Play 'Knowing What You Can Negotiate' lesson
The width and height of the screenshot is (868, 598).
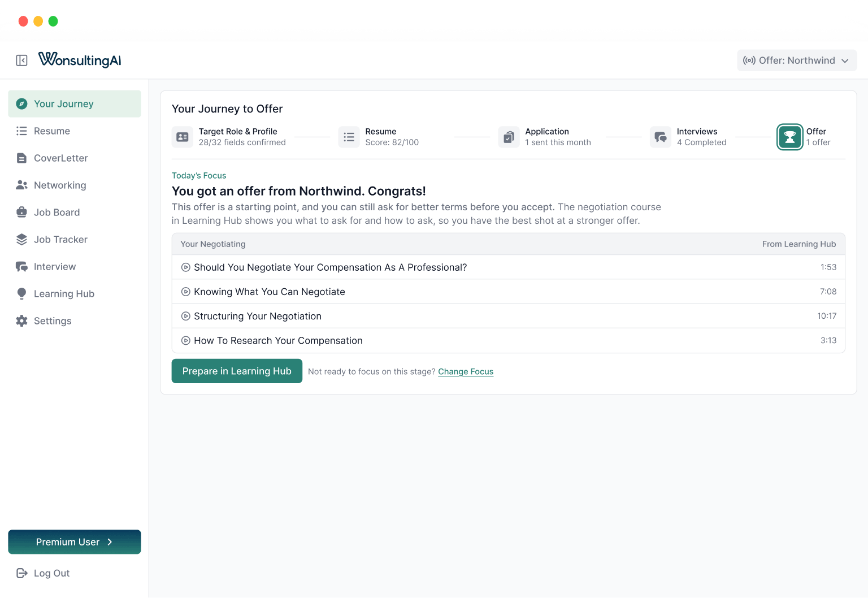509,292
